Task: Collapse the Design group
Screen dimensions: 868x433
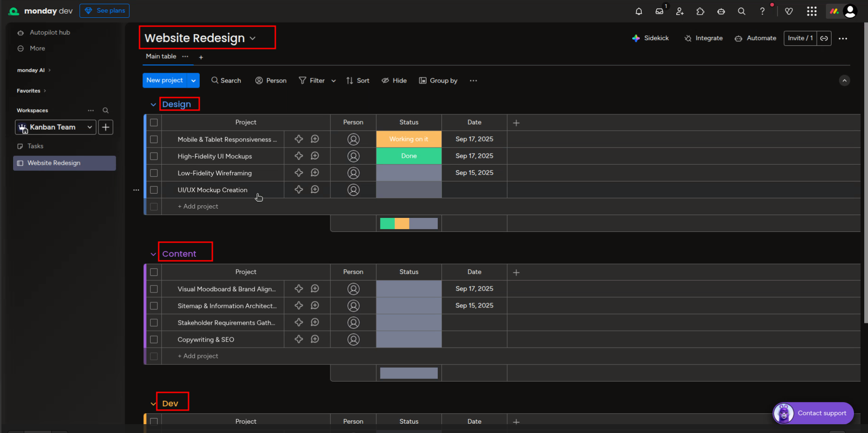Action: pyautogui.click(x=153, y=105)
